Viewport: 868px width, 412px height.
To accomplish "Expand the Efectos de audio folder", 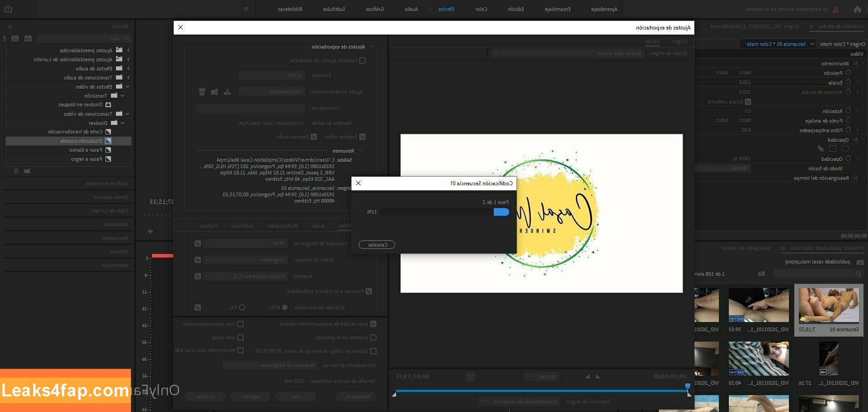I will (x=128, y=68).
